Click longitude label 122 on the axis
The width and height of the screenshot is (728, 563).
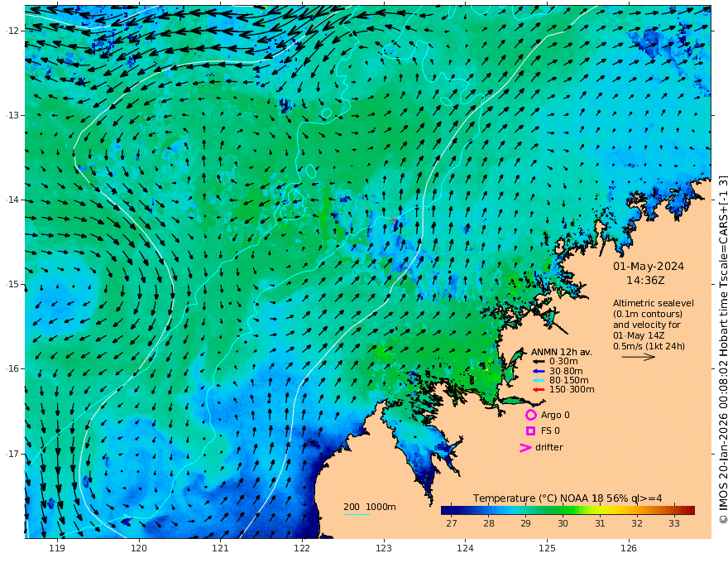tap(302, 549)
